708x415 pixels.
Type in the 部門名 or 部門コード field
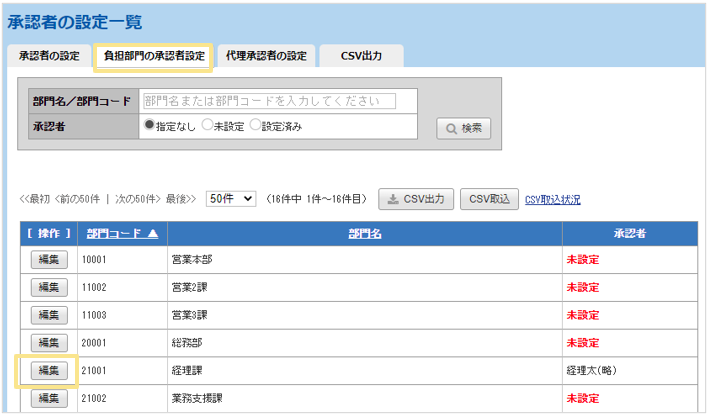[269, 101]
